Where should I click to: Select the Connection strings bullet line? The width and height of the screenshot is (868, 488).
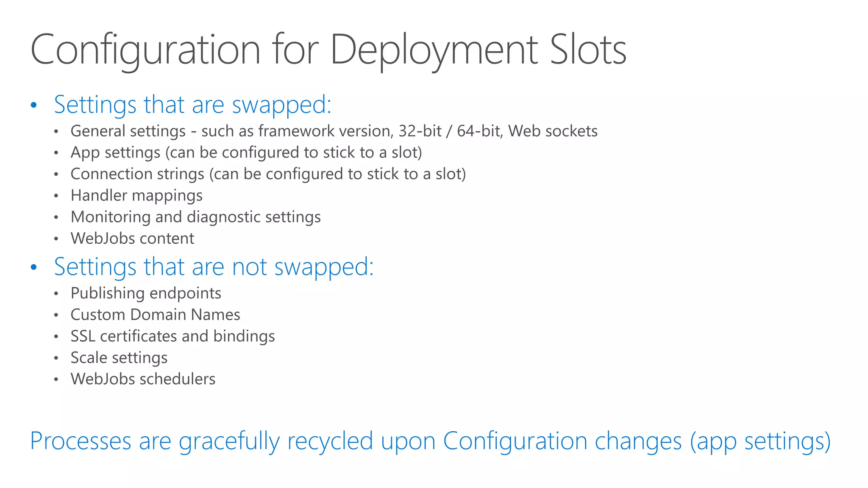(268, 174)
